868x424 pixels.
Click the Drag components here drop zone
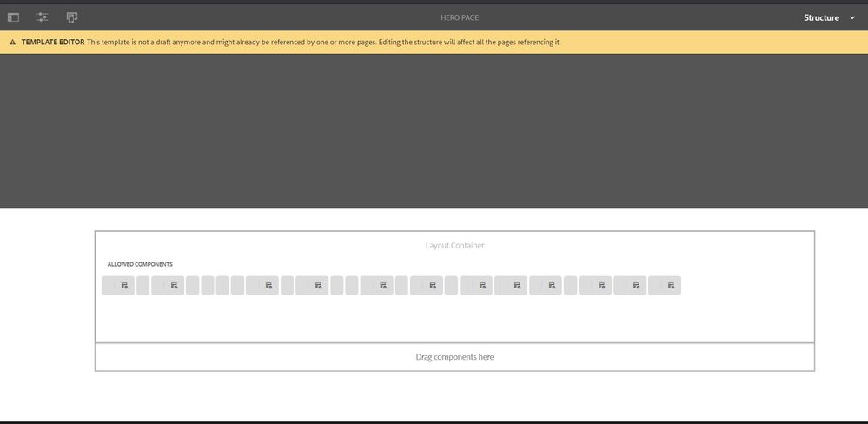pyautogui.click(x=454, y=357)
